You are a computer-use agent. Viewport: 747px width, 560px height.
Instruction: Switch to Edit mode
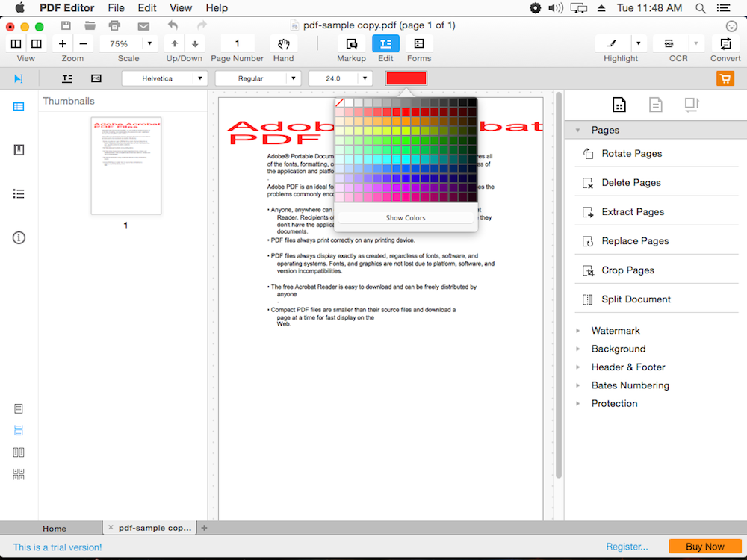point(385,44)
